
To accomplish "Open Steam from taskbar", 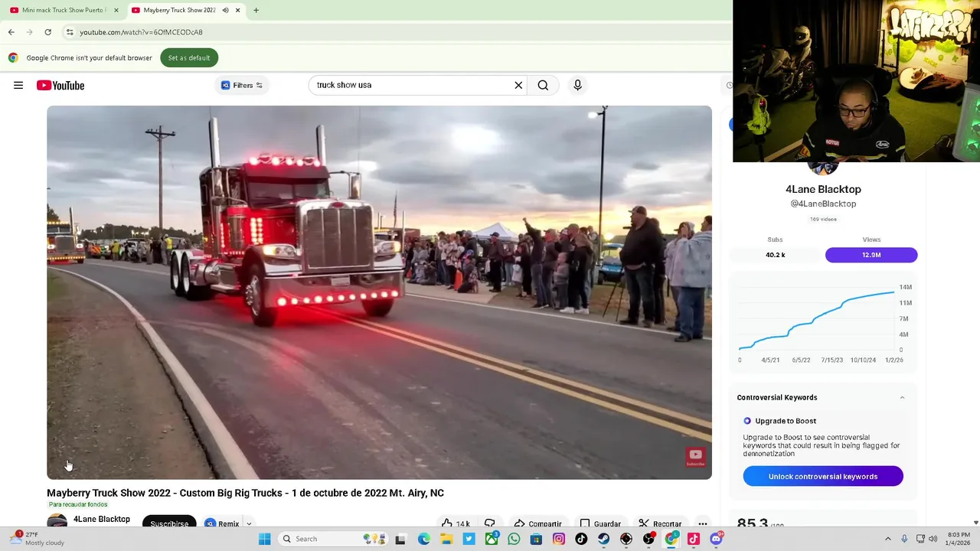I will [x=604, y=539].
